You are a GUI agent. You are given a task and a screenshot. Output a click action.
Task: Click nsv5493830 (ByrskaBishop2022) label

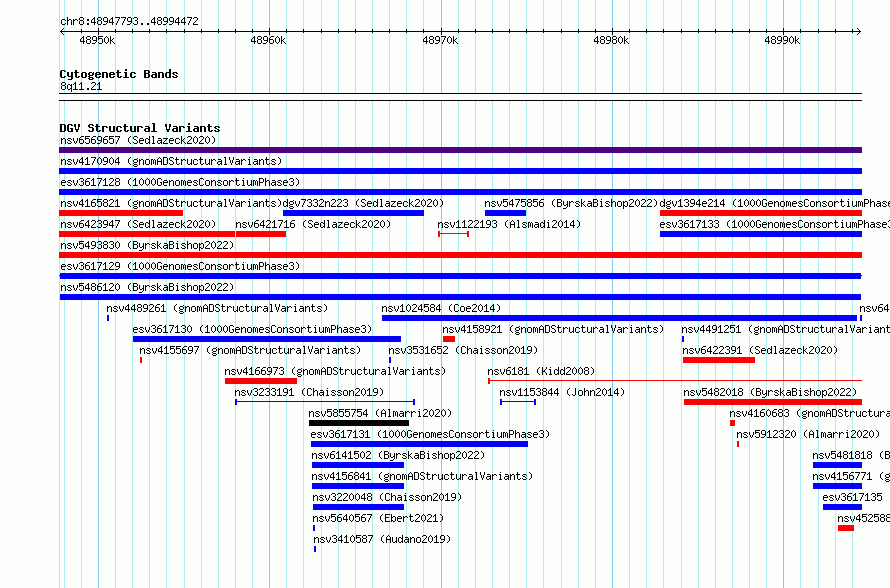(x=147, y=245)
